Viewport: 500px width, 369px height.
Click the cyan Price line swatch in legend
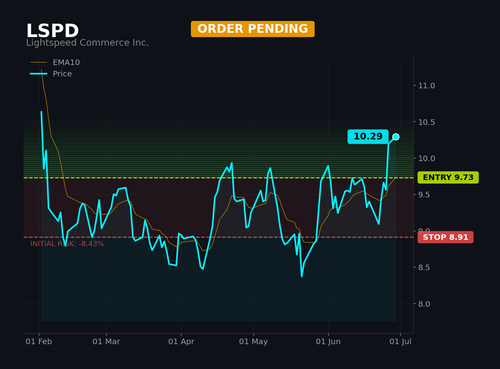[x=38, y=74]
